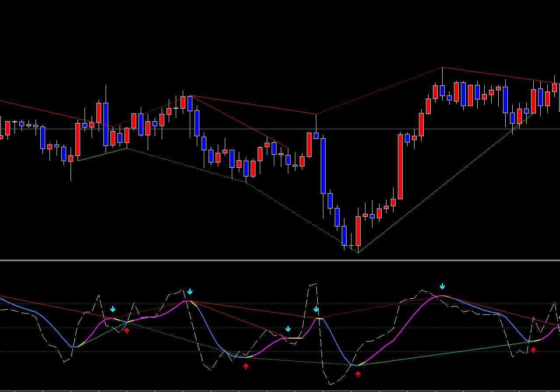Click red up arrow under the deepest oscillator trough
560x392 pixels.
pos(358,374)
